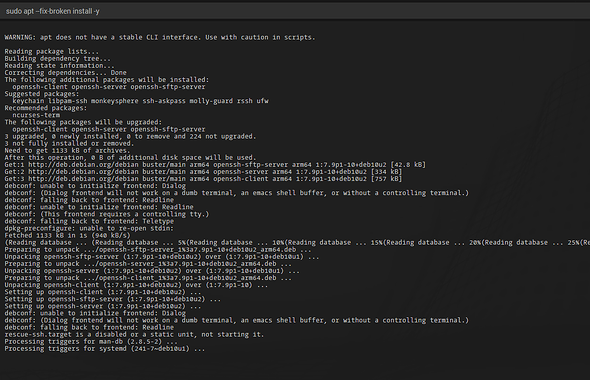Viewport: 590px width, 380px height.
Task: Click the 'rescue-ssh.target is a disabled' message line
Action: pyautogui.click(x=134, y=334)
